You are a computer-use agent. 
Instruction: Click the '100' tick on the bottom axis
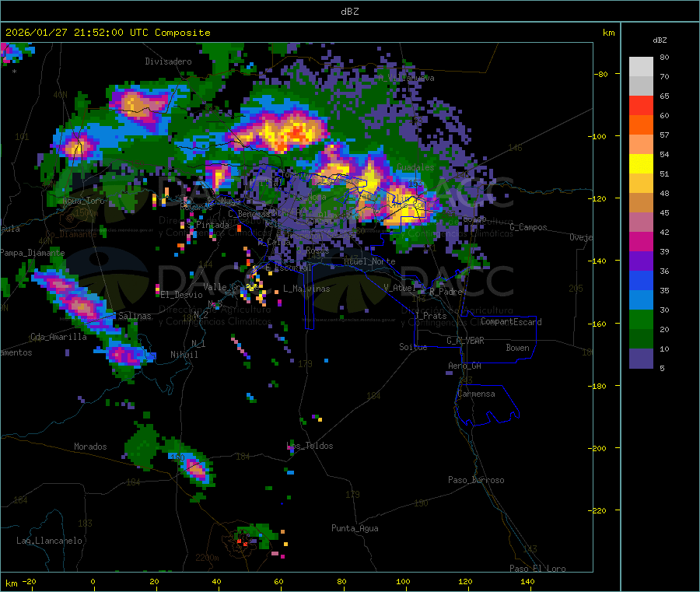403,581
